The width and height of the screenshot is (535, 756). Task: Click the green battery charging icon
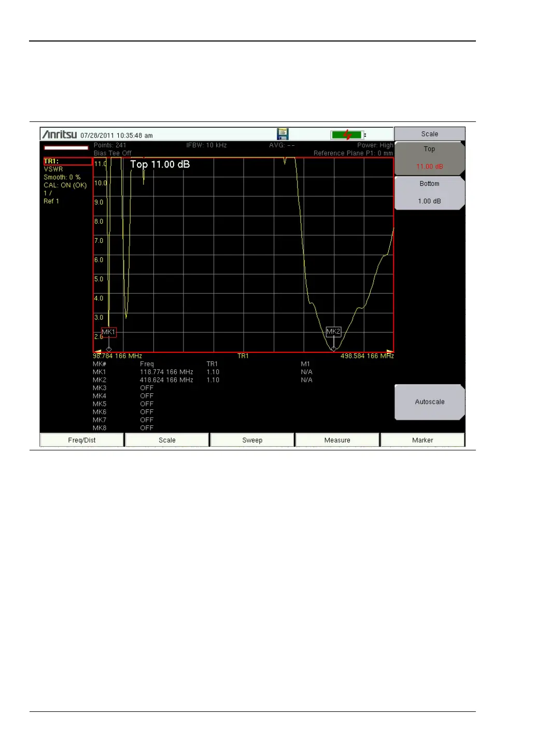click(x=347, y=135)
